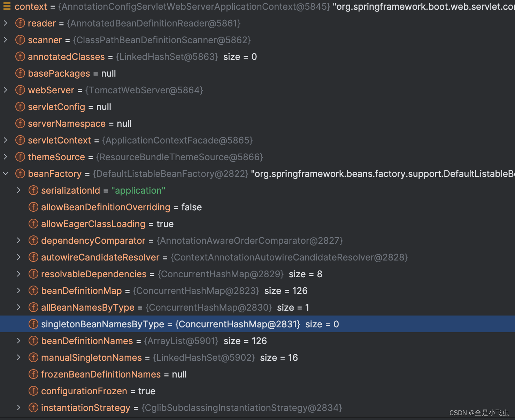This screenshot has height=420, width=515.
Task: Select the configurationFrozen = true row
Action: 257,391
